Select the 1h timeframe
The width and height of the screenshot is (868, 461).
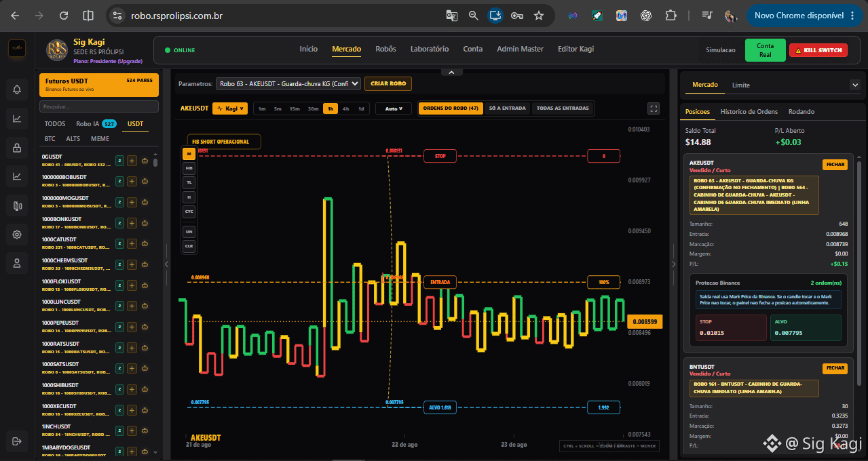(330, 108)
